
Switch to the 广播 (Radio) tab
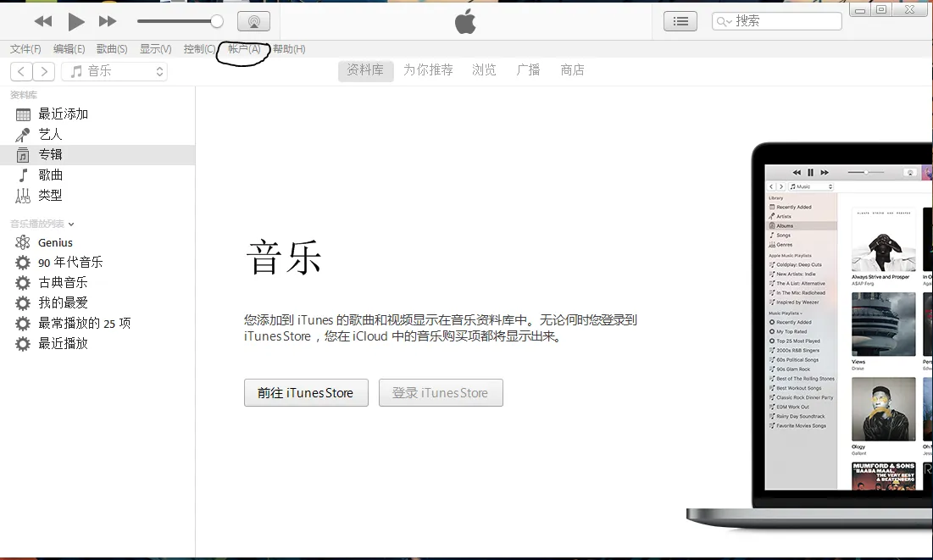528,70
